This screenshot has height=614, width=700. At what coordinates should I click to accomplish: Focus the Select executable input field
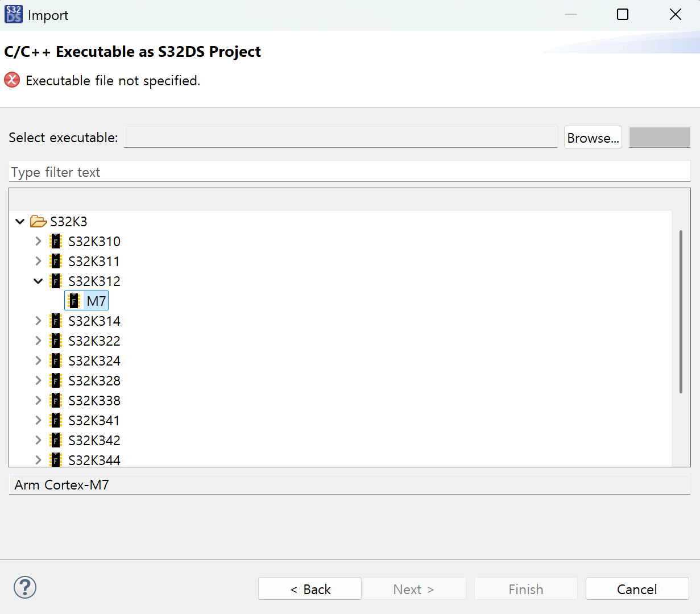tap(341, 138)
